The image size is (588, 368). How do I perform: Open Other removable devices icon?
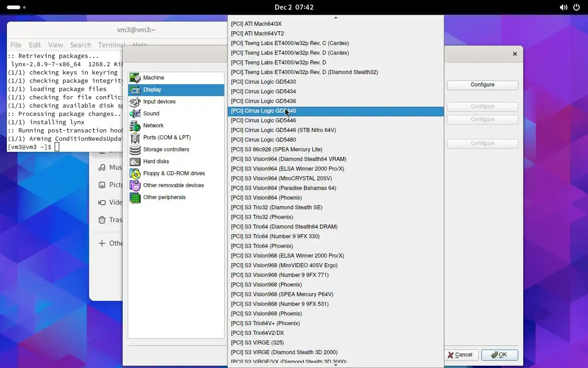coord(135,185)
